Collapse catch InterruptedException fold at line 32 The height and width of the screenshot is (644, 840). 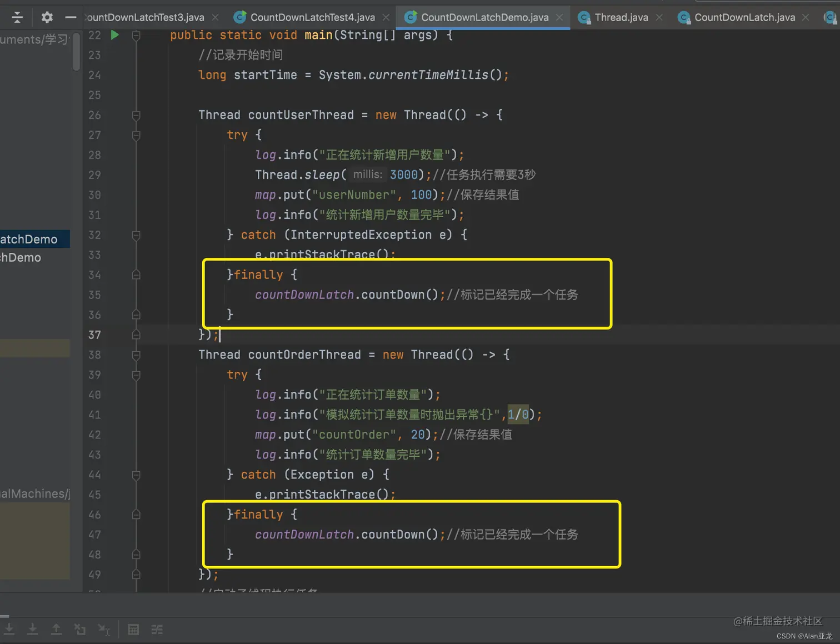click(136, 236)
